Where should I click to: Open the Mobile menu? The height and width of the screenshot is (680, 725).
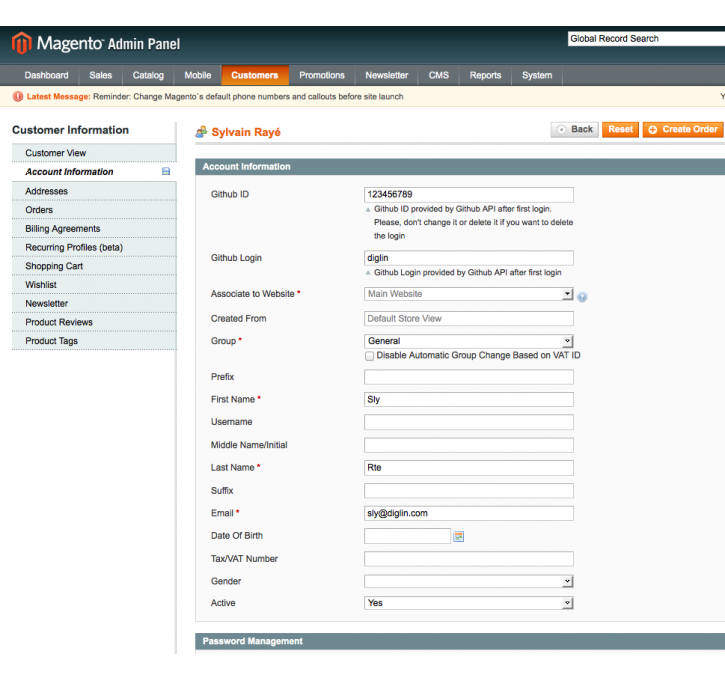197,75
